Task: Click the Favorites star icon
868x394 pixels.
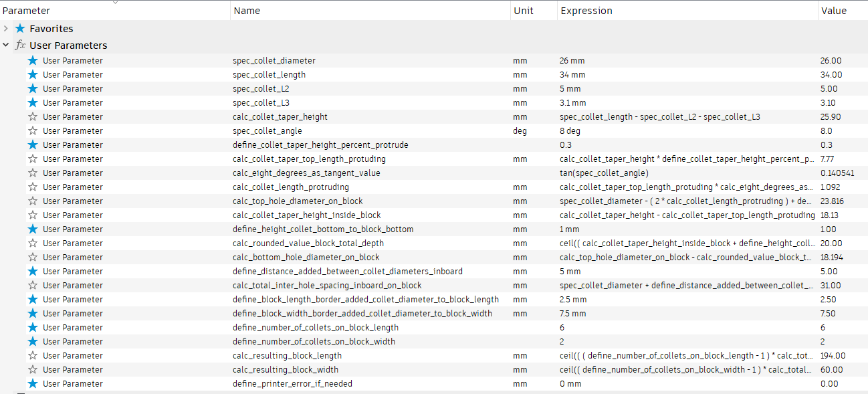Action: click(20, 29)
